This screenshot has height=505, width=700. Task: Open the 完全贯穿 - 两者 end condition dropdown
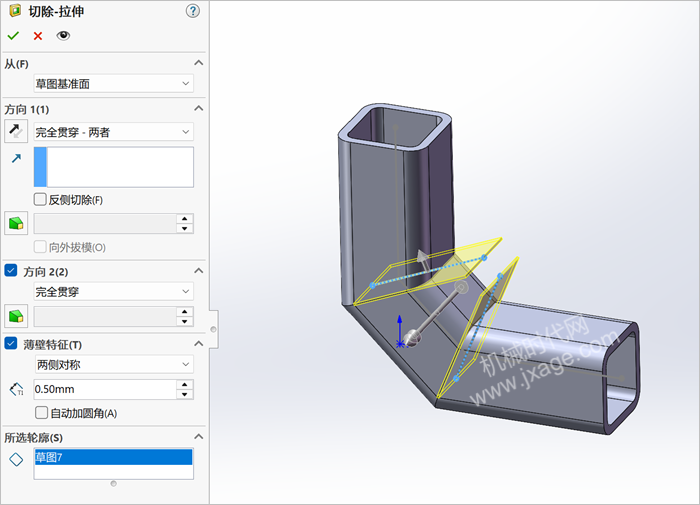[114, 132]
